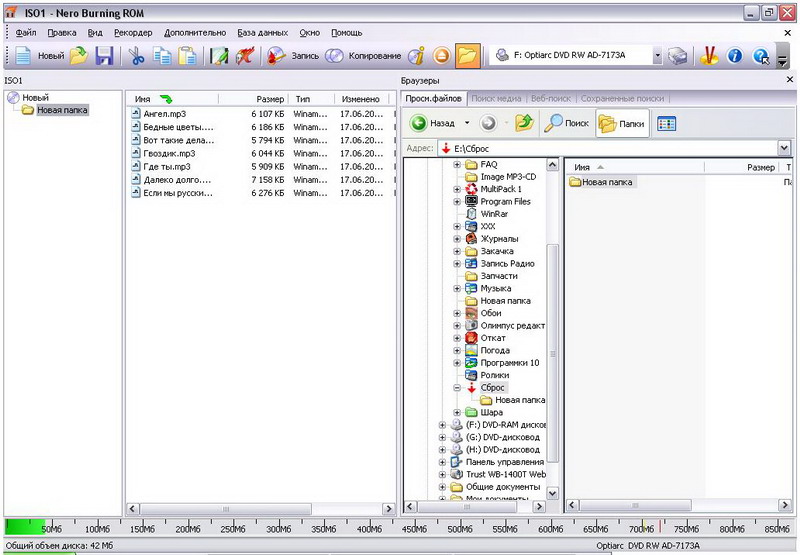Click the yellow 700Мб capacity marker
Image resolution: width=800 pixels, height=555 pixels.
(643, 525)
